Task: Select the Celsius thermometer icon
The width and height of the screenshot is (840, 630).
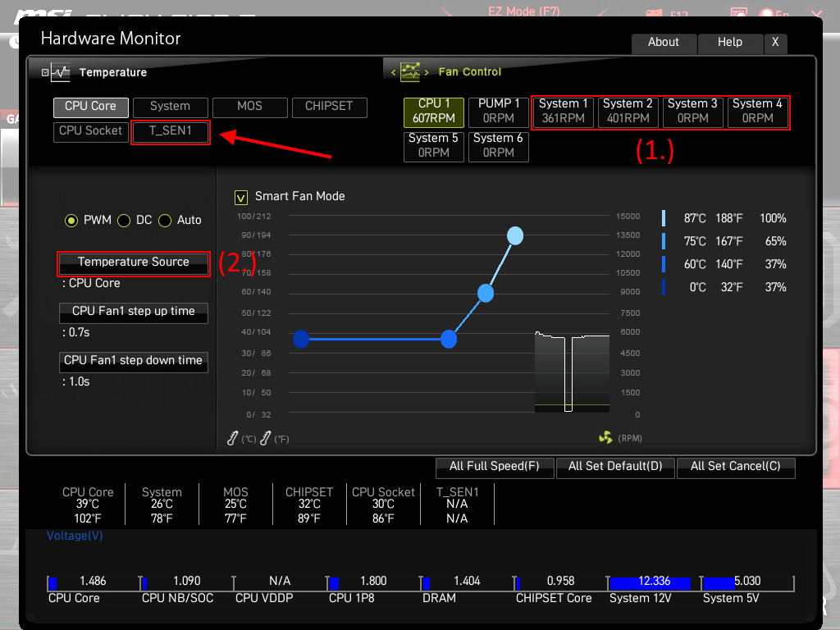Action: [x=232, y=438]
